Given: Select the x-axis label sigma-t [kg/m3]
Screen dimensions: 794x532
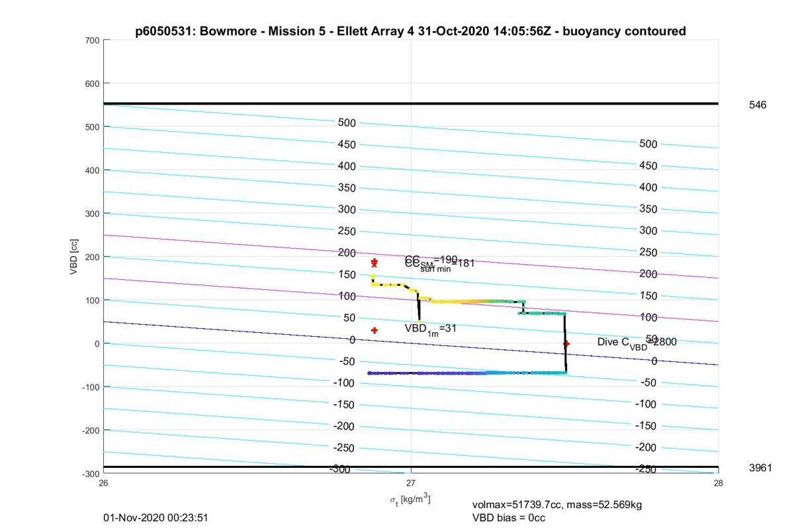Looking at the screenshot, I should [410, 500].
